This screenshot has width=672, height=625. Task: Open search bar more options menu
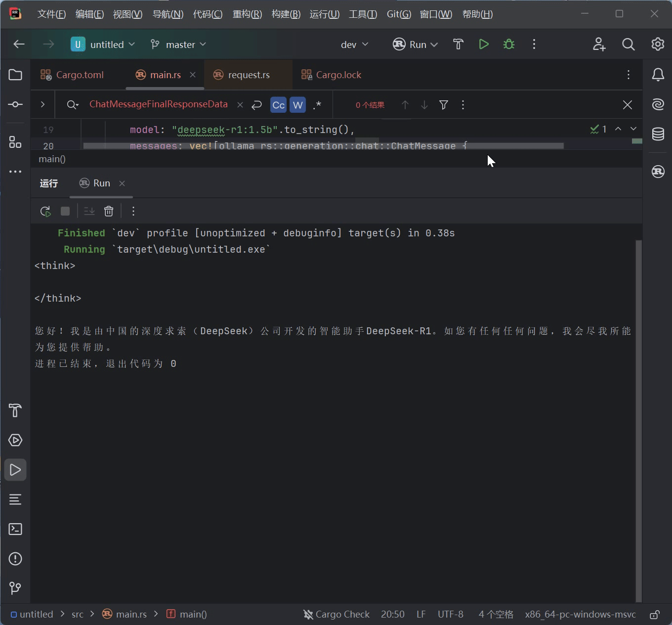pos(463,105)
